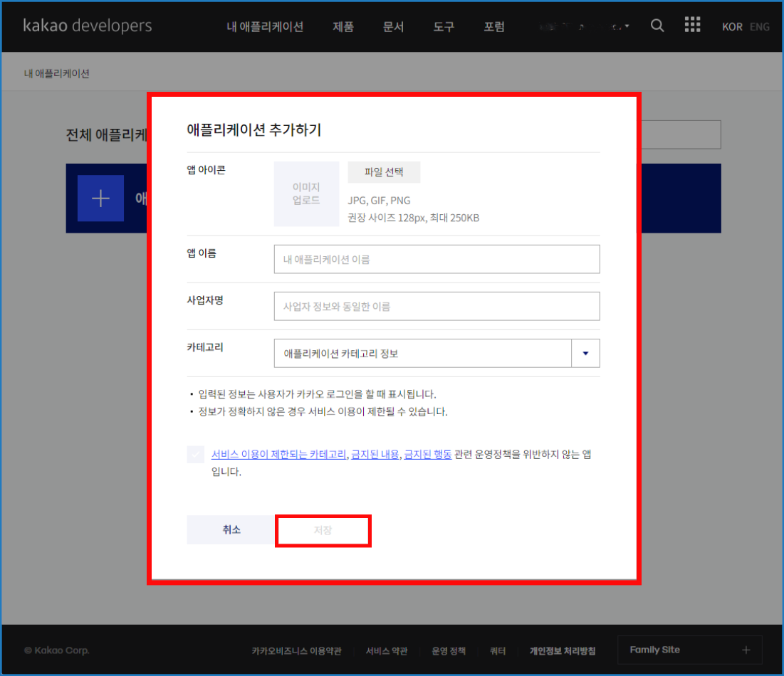This screenshot has height=676, width=784.
Task: Click the 저장 button
Action: tap(323, 531)
